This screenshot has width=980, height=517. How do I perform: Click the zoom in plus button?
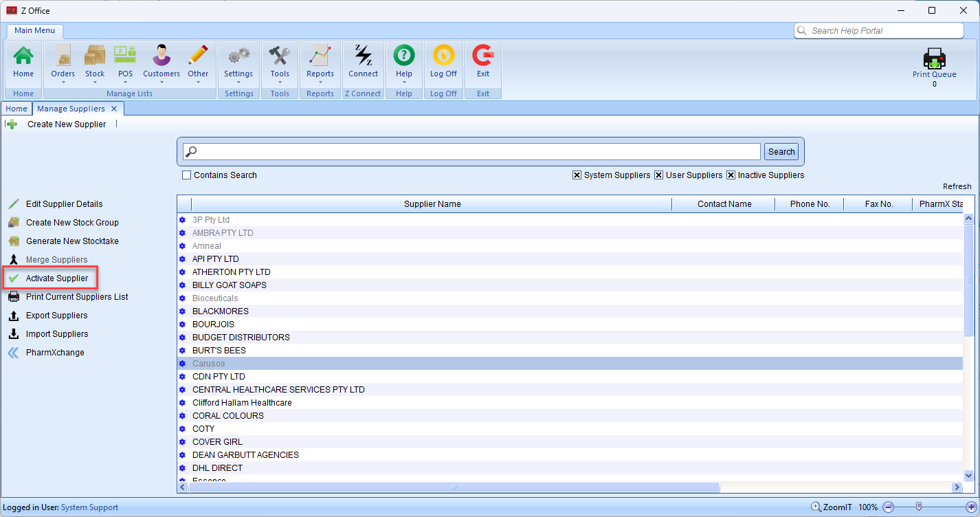pos(970,507)
